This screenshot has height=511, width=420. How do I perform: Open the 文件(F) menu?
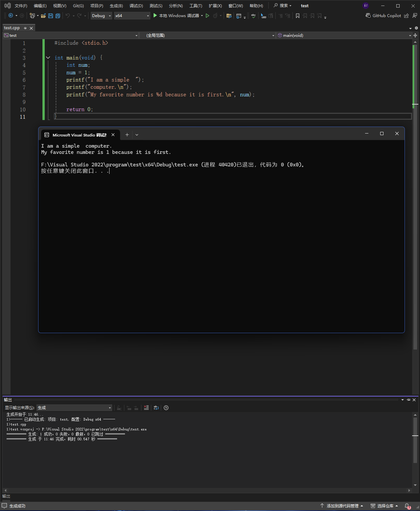point(21,6)
